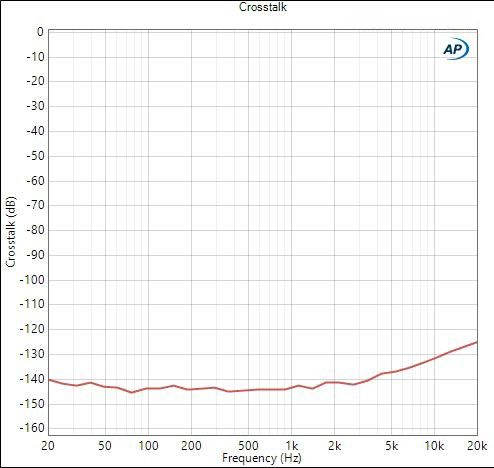Click the AP logo icon
The width and height of the screenshot is (494, 468).
click(456, 49)
